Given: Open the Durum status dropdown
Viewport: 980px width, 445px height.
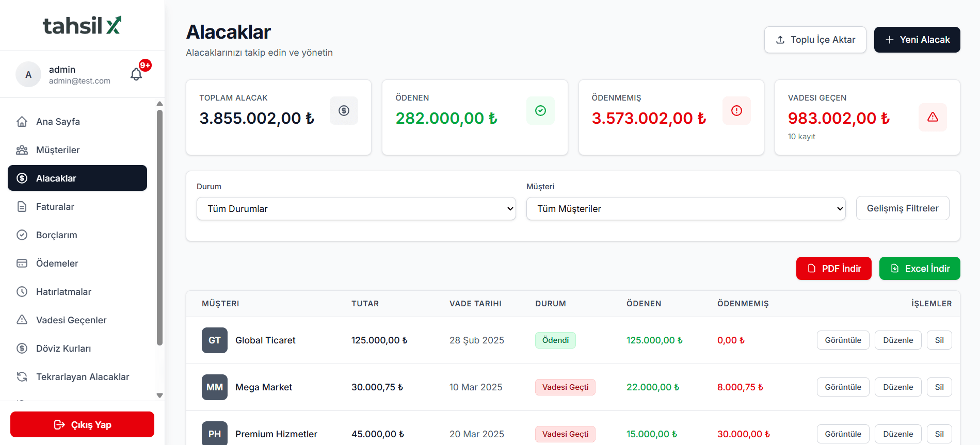Looking at the screenshot, I should (356, 209).
